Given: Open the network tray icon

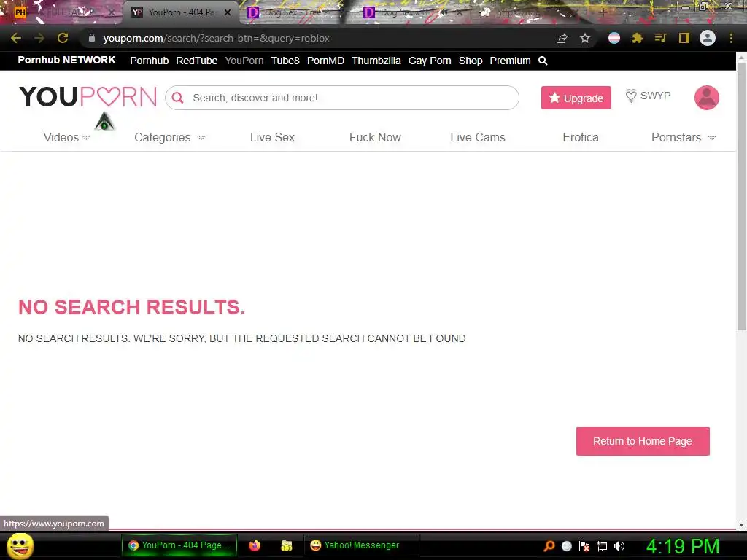Looking at the screenshot, I should pos(602,546).
